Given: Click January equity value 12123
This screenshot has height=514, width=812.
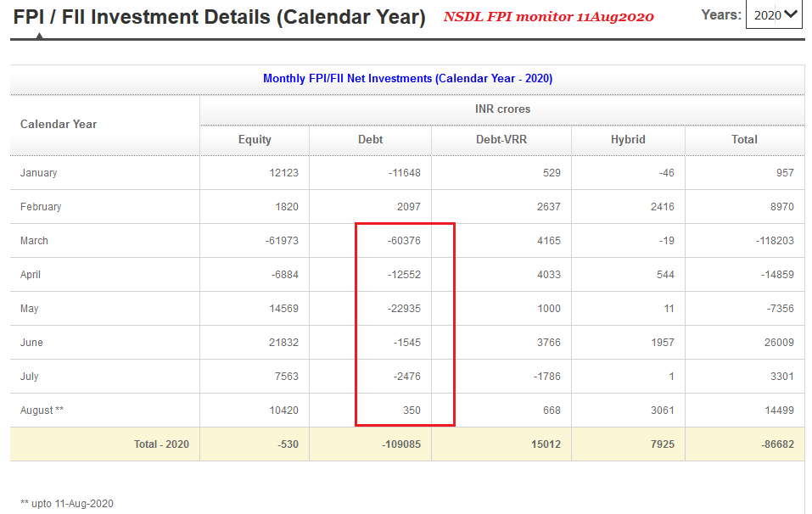Looking at the screenshot, I should (x=283, y=173).
